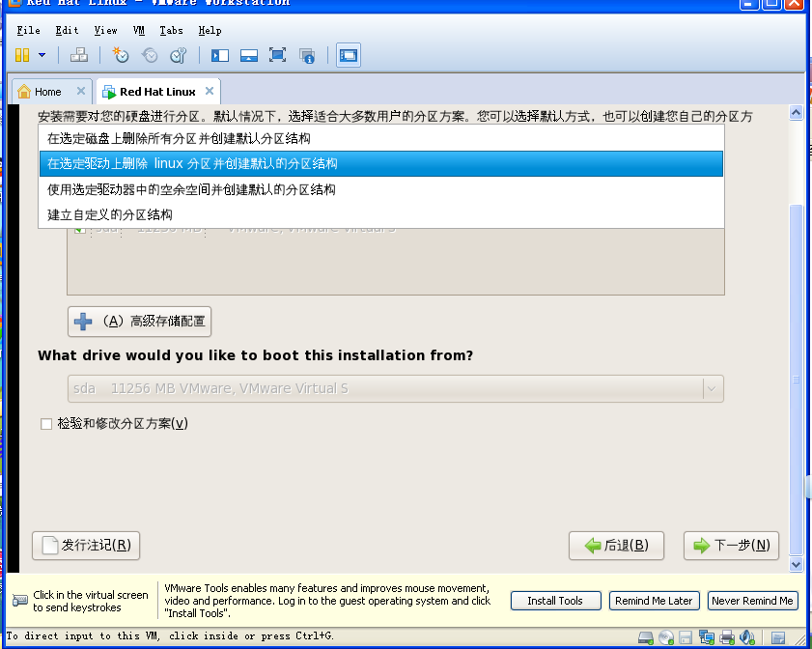
Task: Click the printer device icon in status bar
Action: (726, 637)
